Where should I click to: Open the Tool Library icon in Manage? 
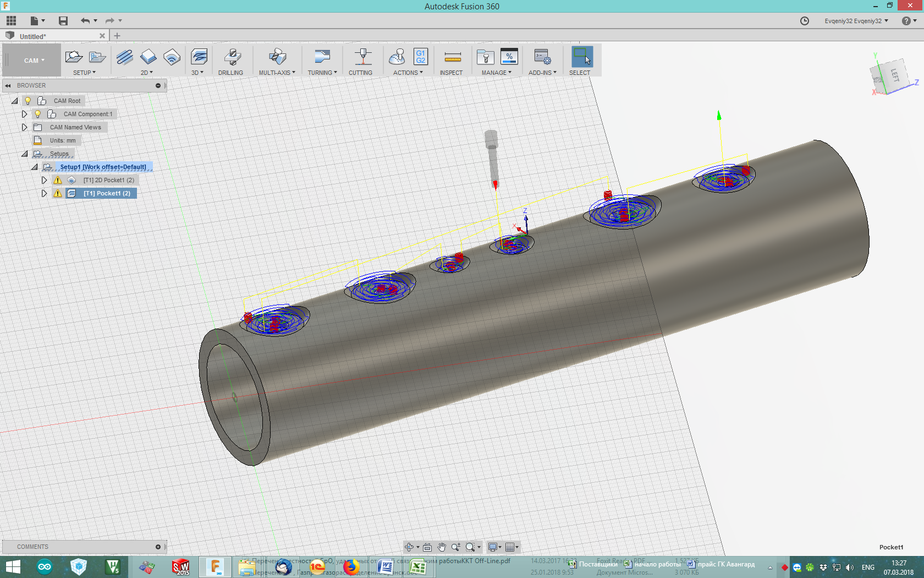tap(485, 57)
